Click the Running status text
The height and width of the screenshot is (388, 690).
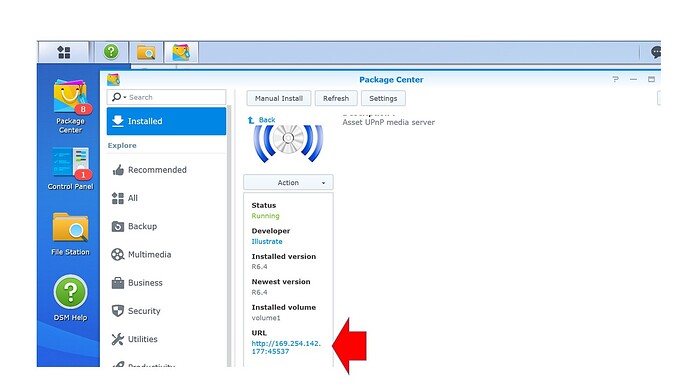coord(265,216)
